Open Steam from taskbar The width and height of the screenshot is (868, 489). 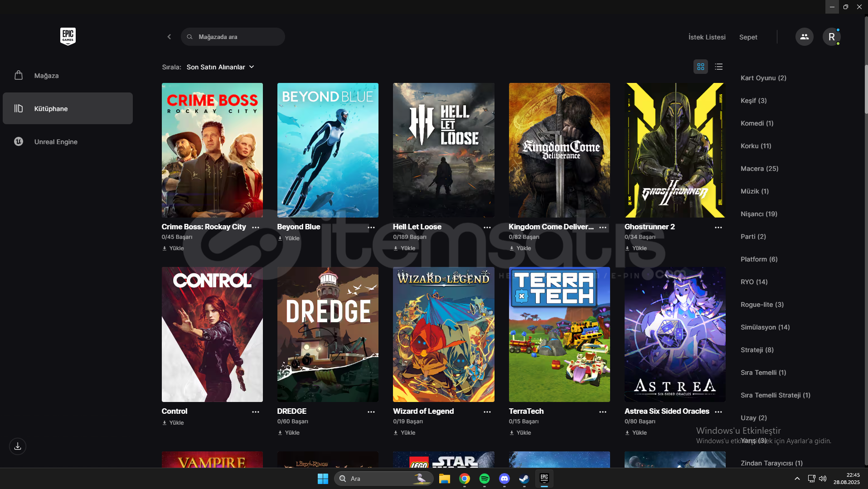(524, 479)
